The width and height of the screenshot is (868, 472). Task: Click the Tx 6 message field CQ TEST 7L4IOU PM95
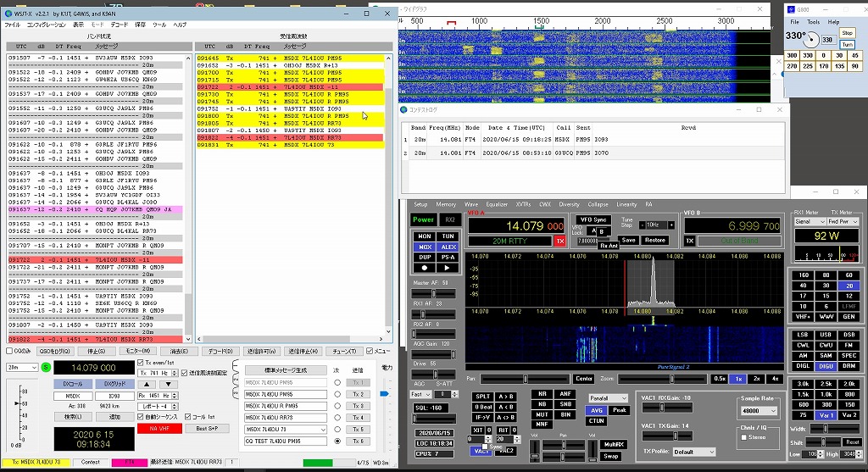coord(286,441)
